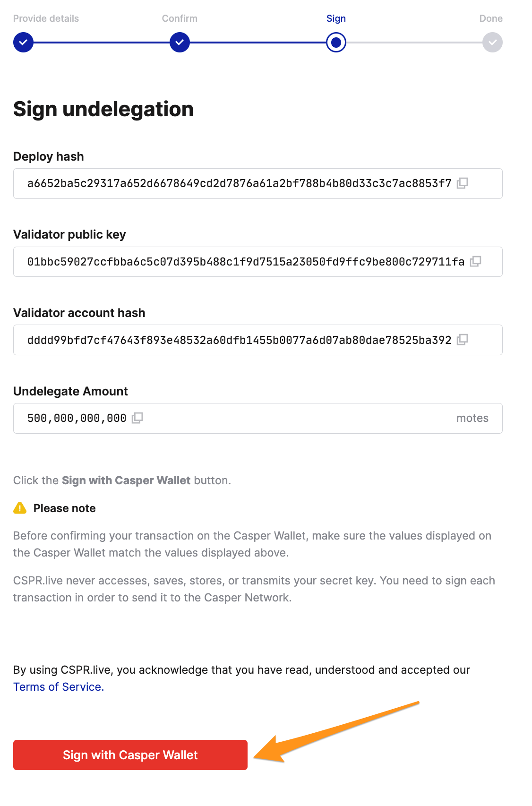Open the Terms of Service link
This screenshot has height=806, width=532.
click(x=59, y=687)
